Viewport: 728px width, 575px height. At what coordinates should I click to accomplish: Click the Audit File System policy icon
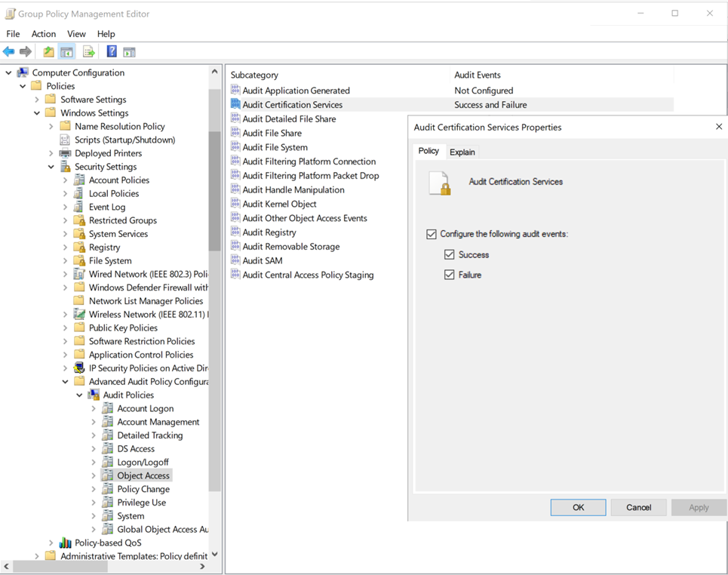[235, 147]
